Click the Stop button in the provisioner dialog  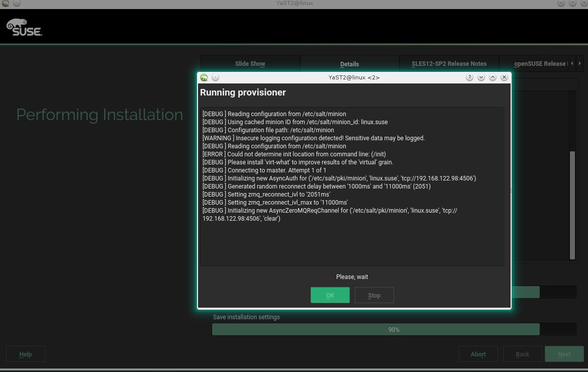point(374,296)
